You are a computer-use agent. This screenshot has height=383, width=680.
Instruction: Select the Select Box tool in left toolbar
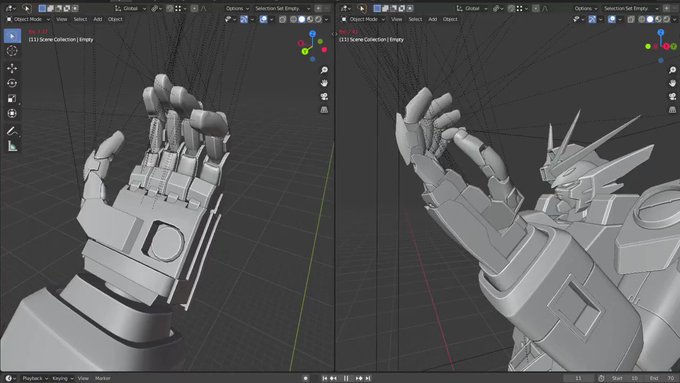click(x=12, y=36)
